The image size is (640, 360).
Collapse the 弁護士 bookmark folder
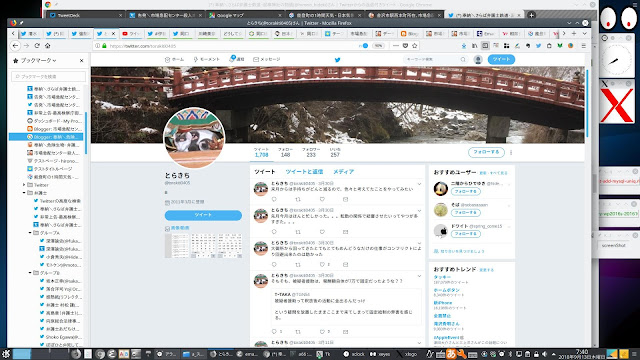coord(24,193)
